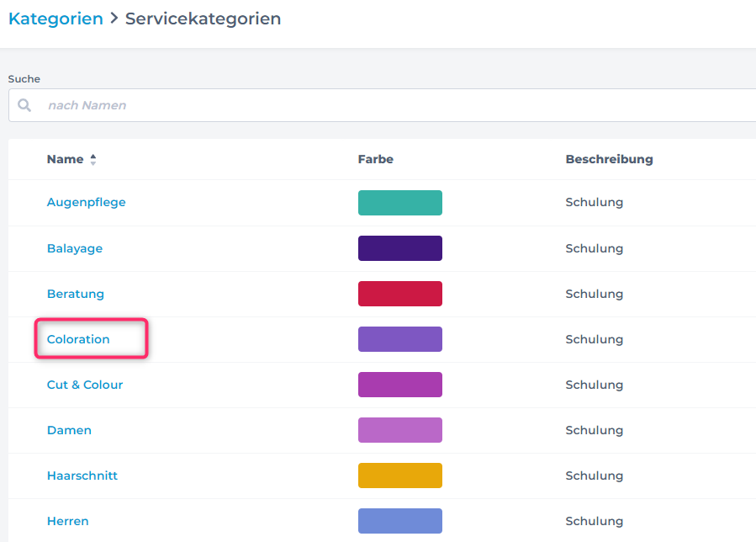Open the Beratung category
Image resolution: width=756 pixels, height=542 pixels.
(75, 294)
